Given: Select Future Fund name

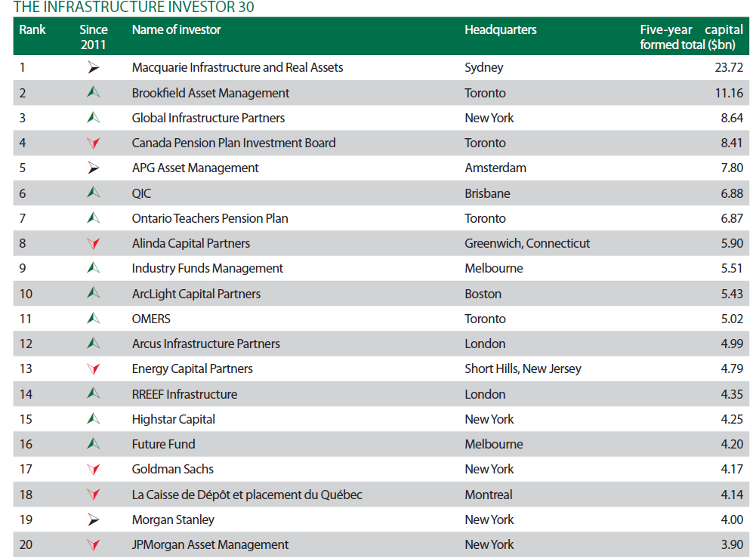Looking at the screenshot, I should (x=163, y=444).
